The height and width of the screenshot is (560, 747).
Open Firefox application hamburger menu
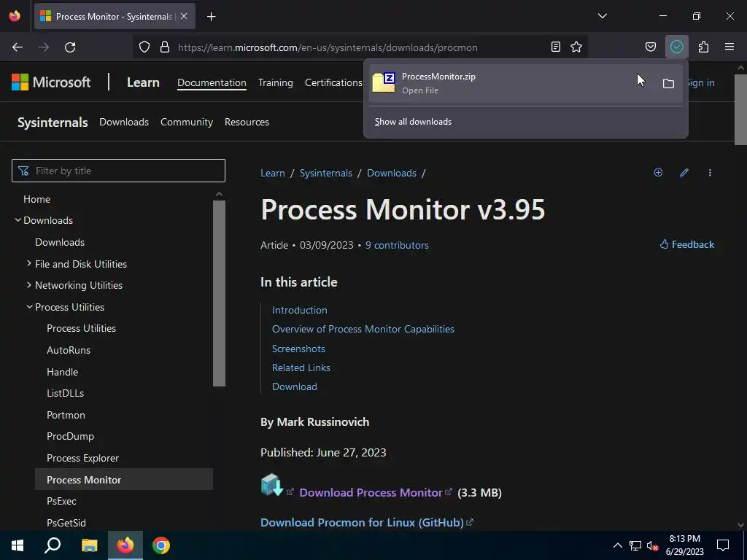pyautogui.click(x=729, y=47)
